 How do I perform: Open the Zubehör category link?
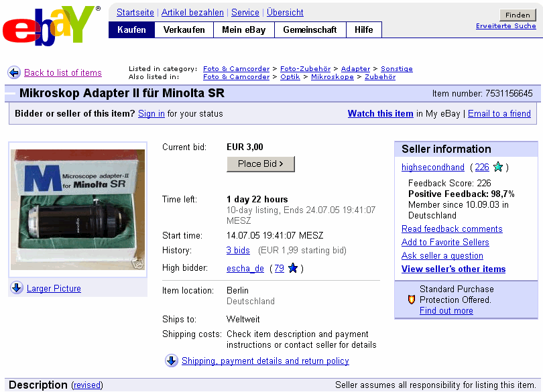click(x=380, y=76)
